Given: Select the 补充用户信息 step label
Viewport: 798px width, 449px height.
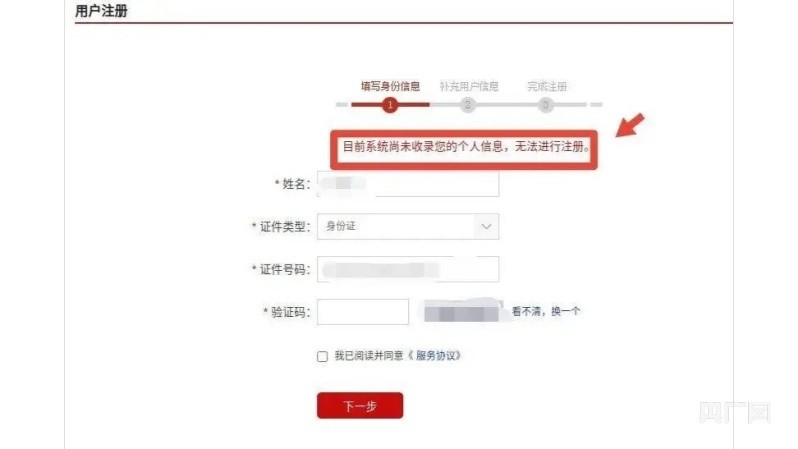Looking at the screenshot, I should (x=469, y=87).
